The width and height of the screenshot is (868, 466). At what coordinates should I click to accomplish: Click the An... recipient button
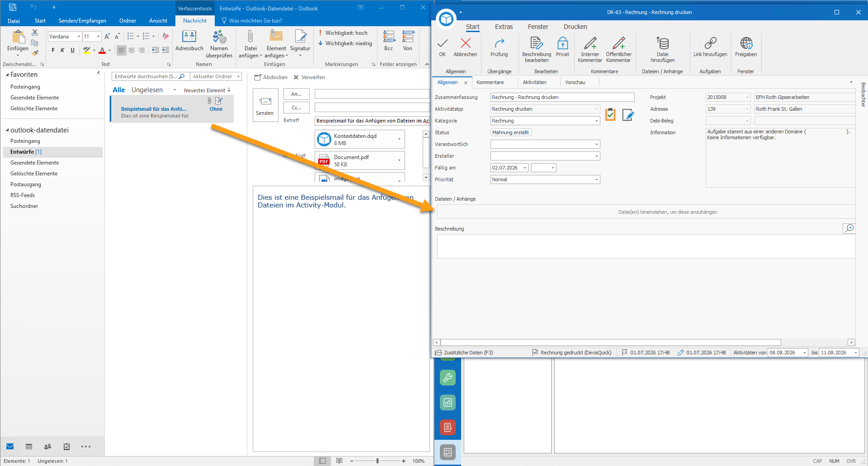pyautogui.click(x=296, y=94)
